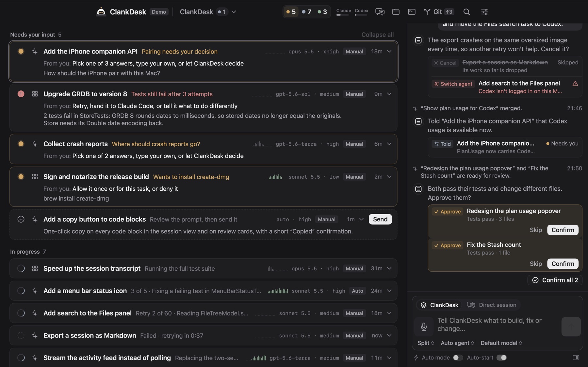
Task: Click the grid agent icon on Sign and notarize
Action: [35, 177]
